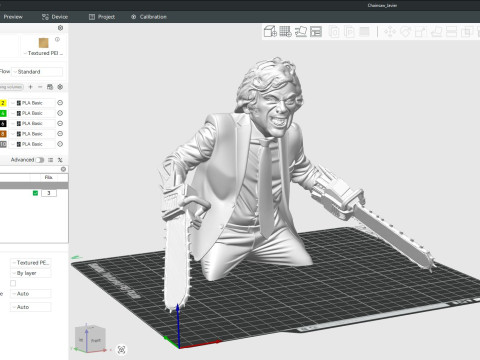
Task: Switch to the Device tab
Action: pos(55,17)
